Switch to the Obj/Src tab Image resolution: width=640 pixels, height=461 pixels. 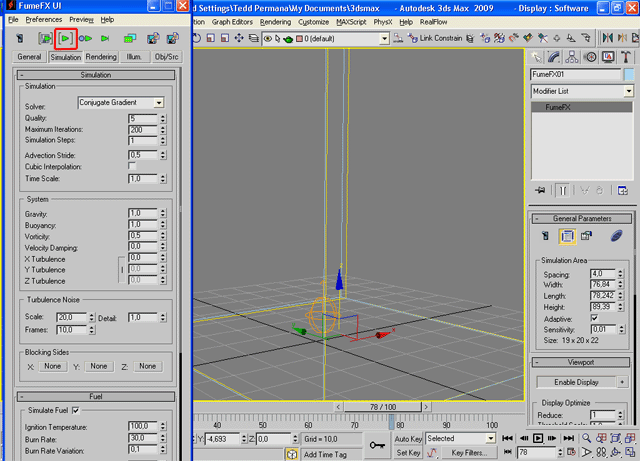point(166,57)
